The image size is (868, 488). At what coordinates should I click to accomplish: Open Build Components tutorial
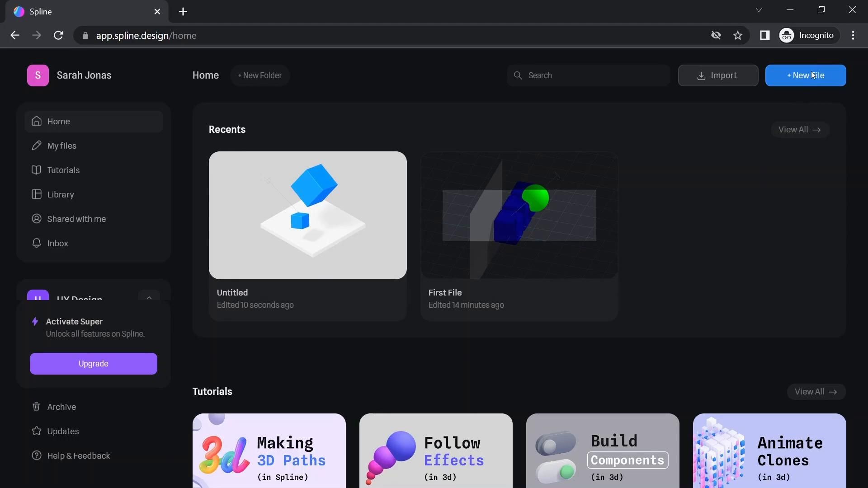(x=603, y=451)
